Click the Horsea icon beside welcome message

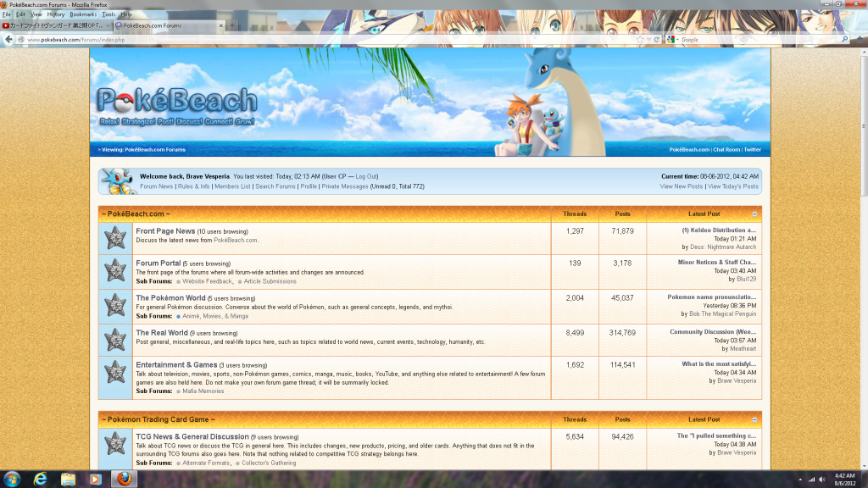[x=119, y=181]
